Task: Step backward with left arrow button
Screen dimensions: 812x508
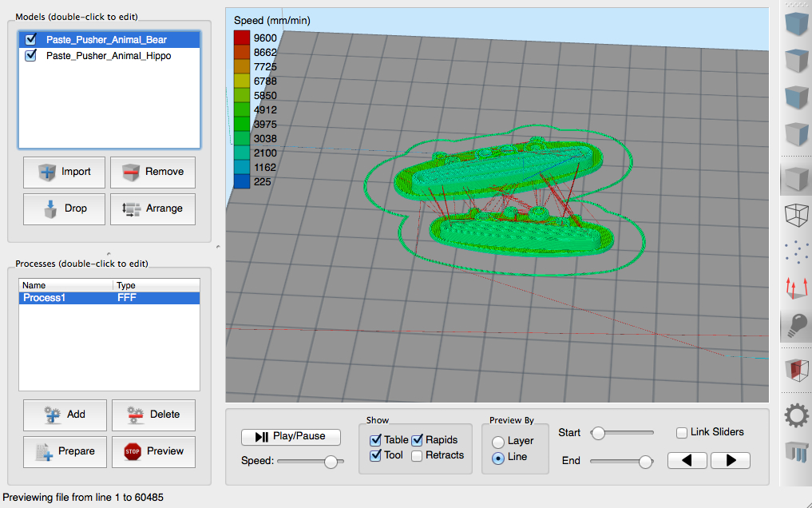Action: [x=687, y=460]
